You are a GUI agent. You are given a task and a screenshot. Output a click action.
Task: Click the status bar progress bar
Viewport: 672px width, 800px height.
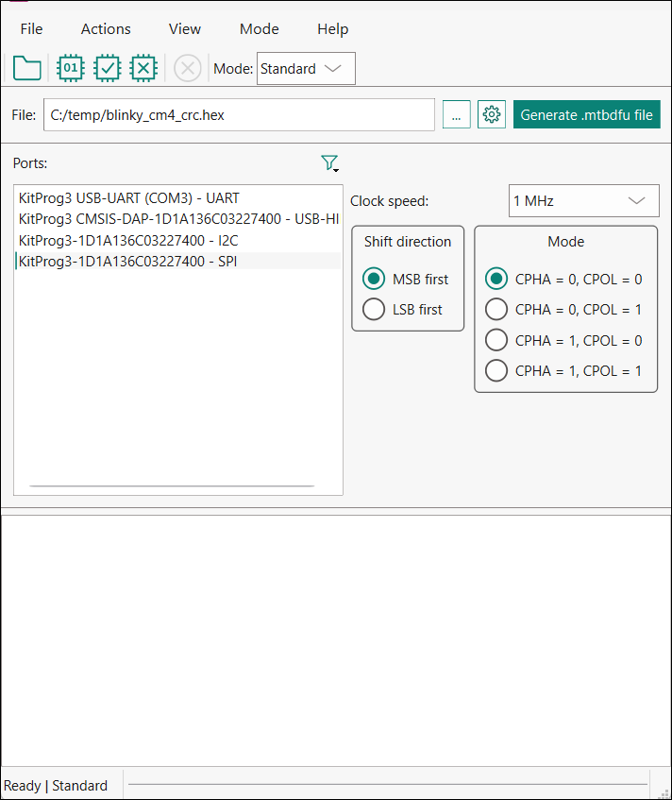click(388, 785)
